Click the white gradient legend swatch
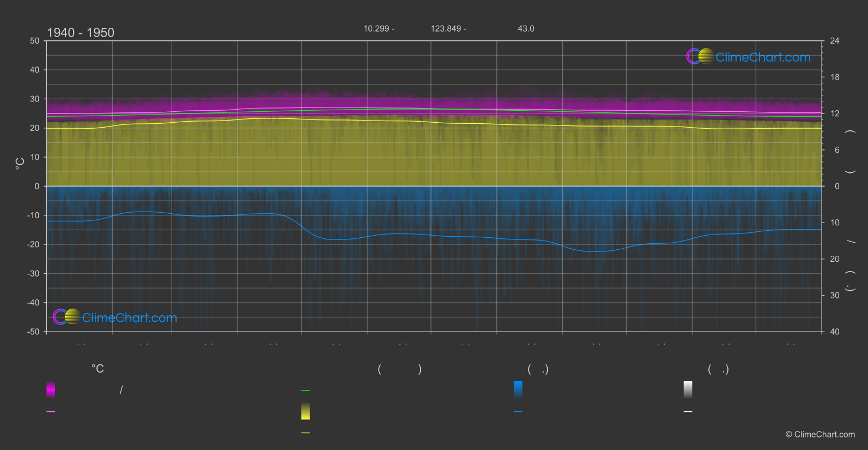The image size is (868, 450). (688, 389)
